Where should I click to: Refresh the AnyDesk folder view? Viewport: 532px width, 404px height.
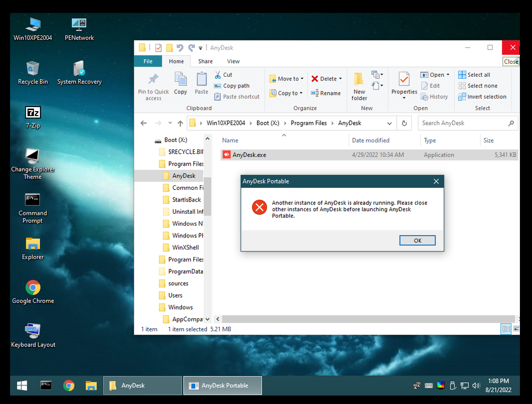(404, 123)
